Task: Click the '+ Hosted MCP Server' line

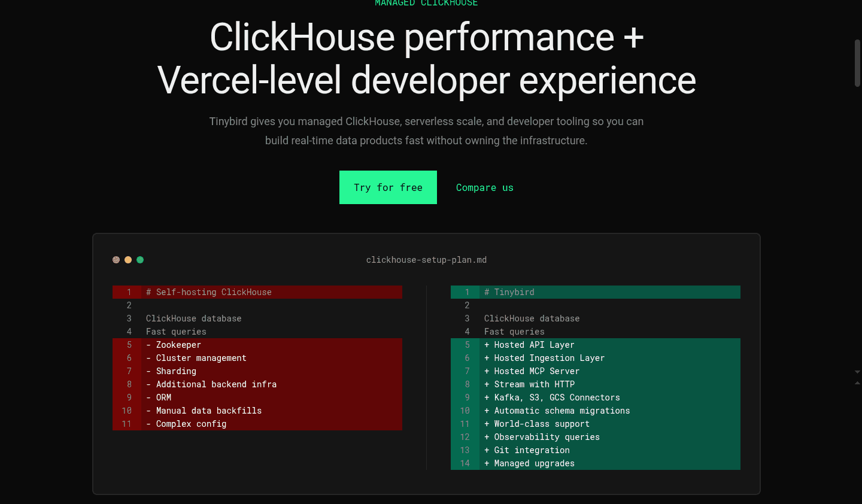Action: 596,371
